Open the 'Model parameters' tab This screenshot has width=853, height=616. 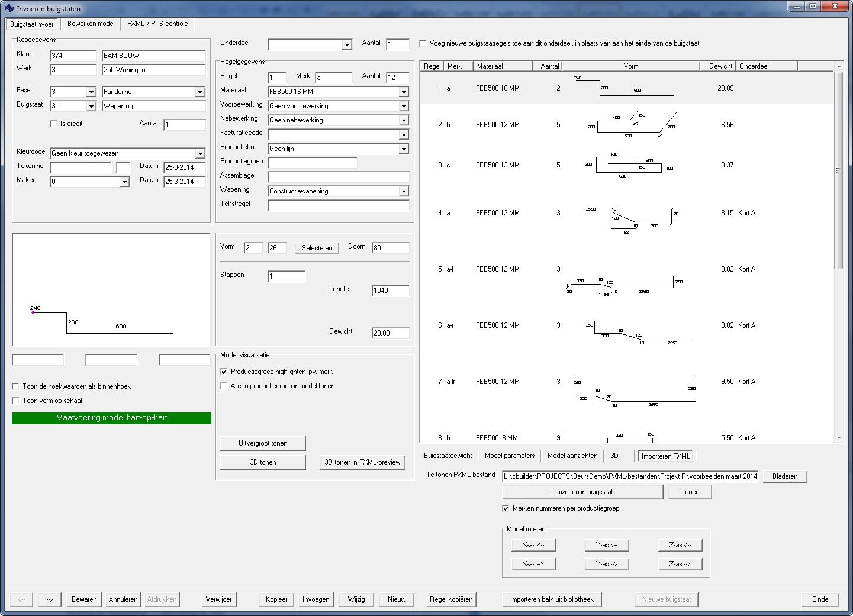pyautogui.click(x=509, y=456)
